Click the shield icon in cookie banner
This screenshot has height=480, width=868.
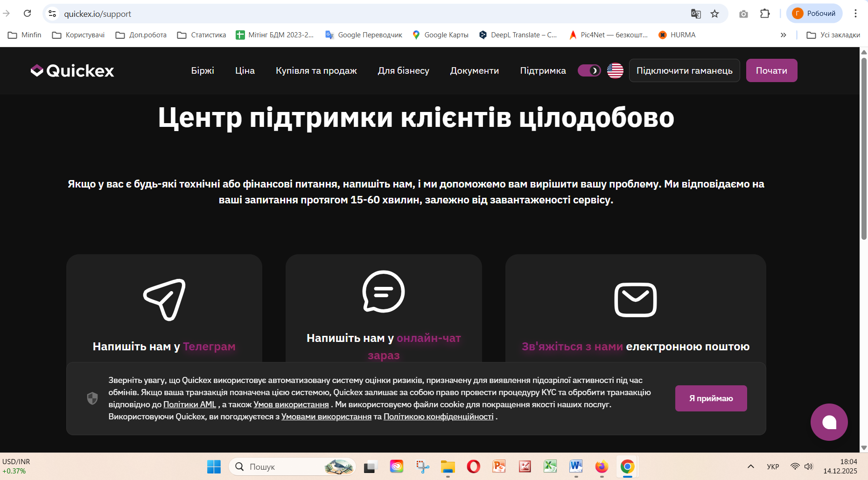(92, 398)
